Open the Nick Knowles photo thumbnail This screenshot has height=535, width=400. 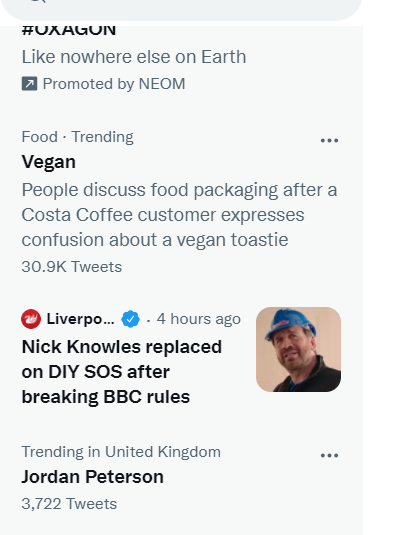click(298, 349)
